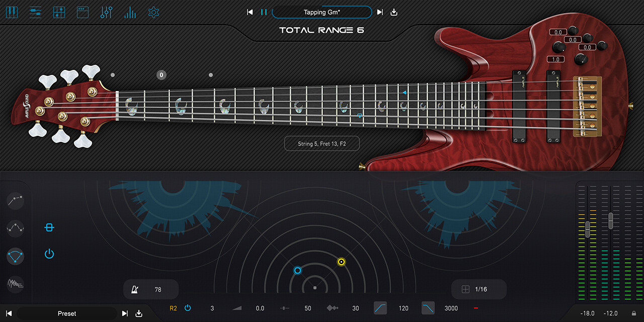The height and width of the screenshot is (322, 644).
Task: Open the horizontal sliders panel icon
Action: (x=35, y=12)
